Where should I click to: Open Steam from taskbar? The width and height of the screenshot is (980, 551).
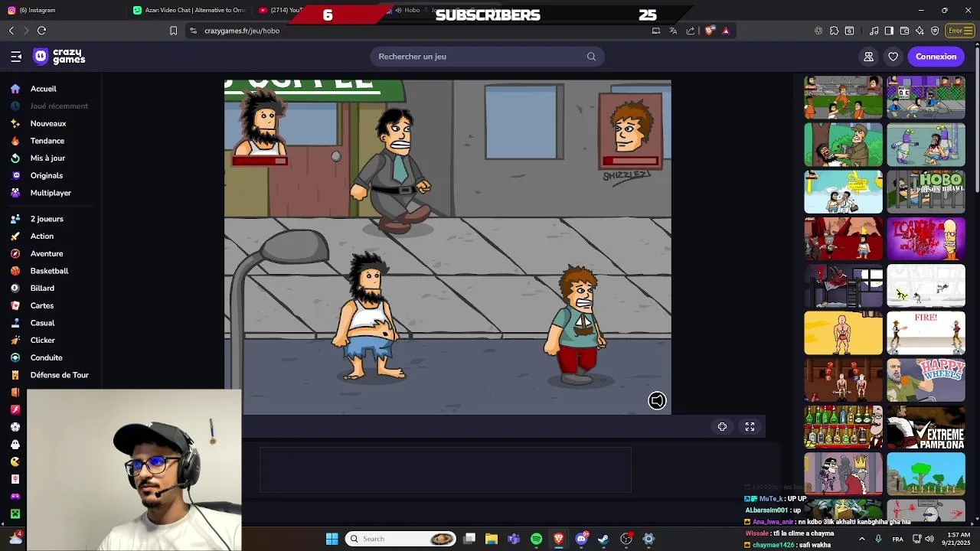tap(603, 539)
